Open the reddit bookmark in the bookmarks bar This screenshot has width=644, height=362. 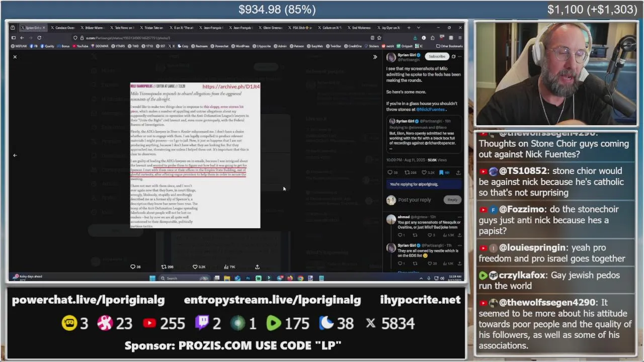(388, 46)
